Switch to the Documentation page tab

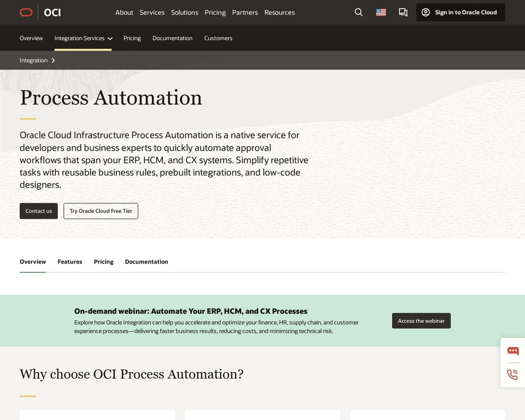[147, 262]
